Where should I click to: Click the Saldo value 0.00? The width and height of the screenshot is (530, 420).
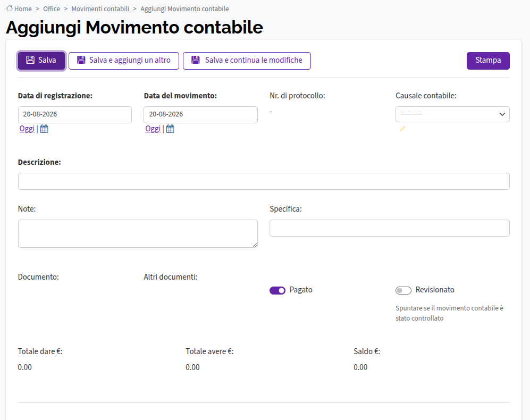(360, 367)
